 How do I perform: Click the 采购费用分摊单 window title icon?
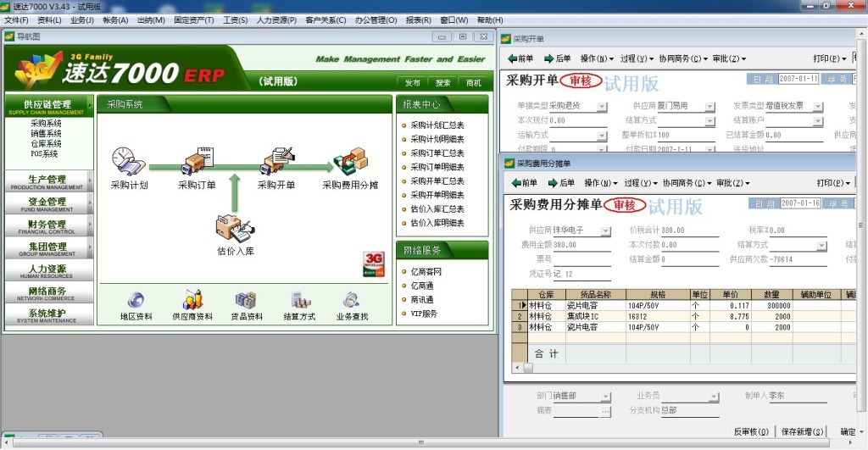pos(509,164)
